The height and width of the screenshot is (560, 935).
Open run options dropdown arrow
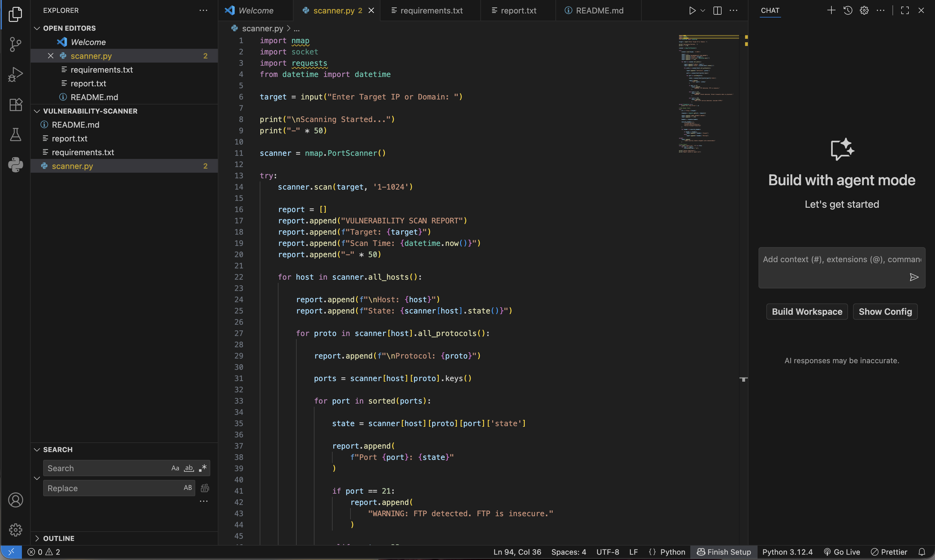[703, 11]
